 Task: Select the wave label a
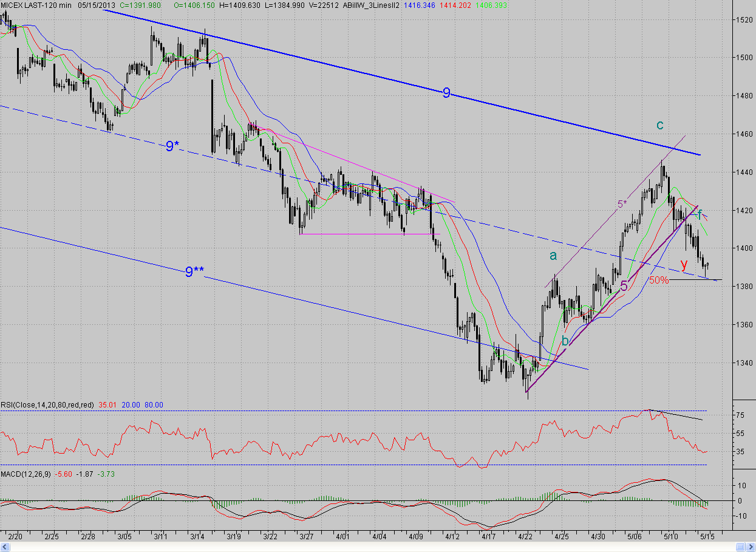(553, 256)
